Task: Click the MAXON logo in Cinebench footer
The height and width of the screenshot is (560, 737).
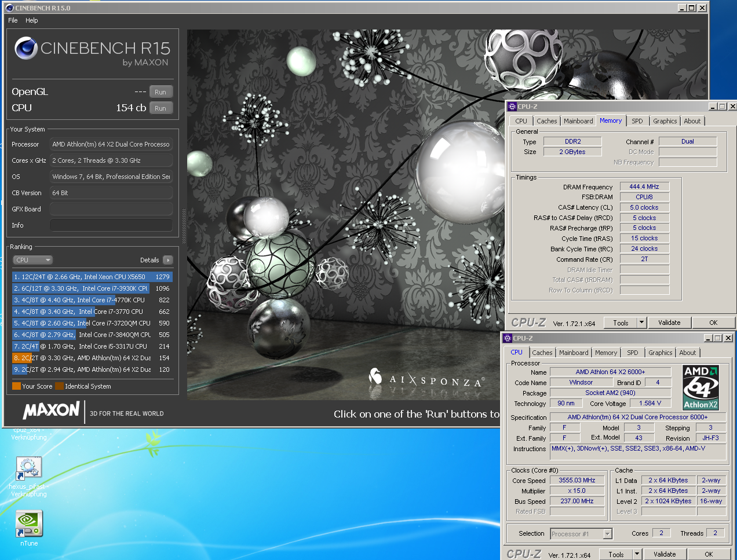Action: pos(51,411)
